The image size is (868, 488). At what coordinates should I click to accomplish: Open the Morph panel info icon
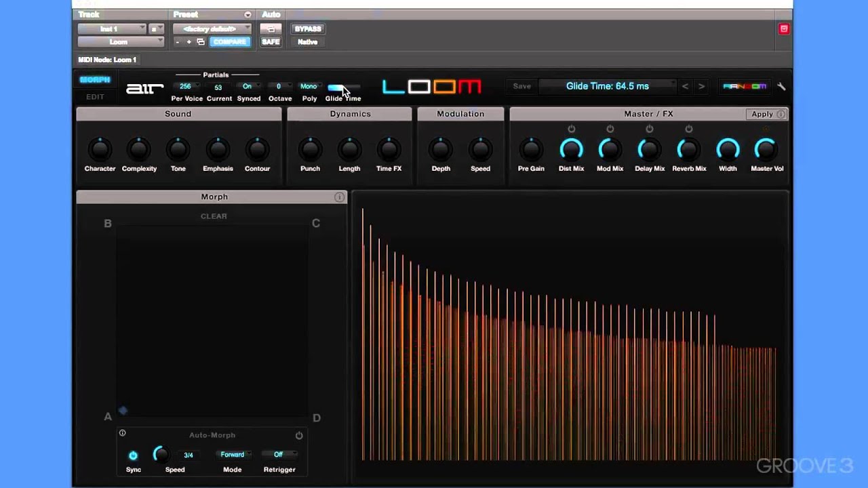(x=339, y=197)
